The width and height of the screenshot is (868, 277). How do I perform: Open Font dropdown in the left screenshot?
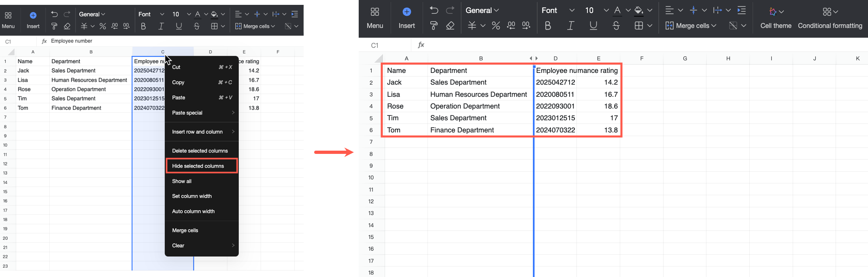(151, 14)
